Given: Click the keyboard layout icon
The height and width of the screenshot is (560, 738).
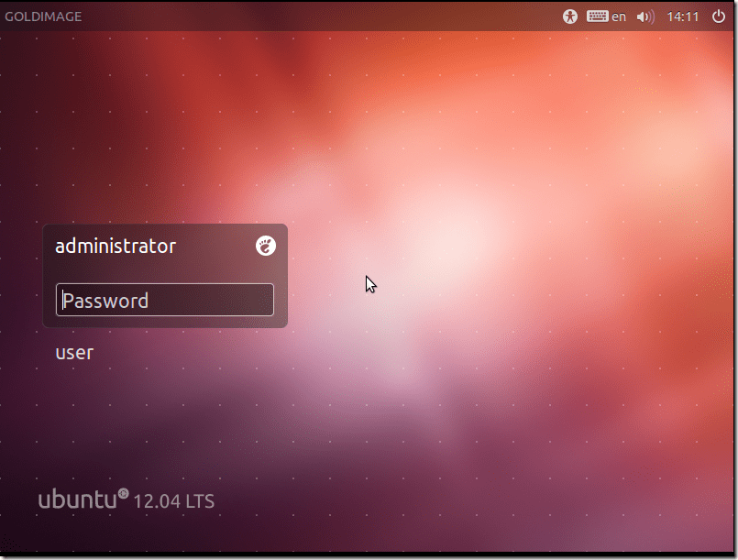Looking at the screenshot, I should tap(598, 16).
